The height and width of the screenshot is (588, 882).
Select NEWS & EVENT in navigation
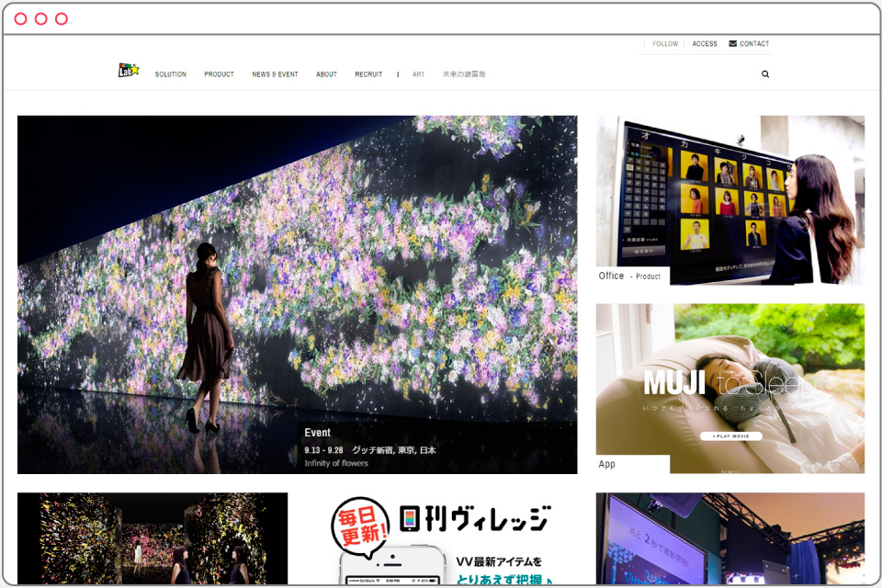[275, 74]
